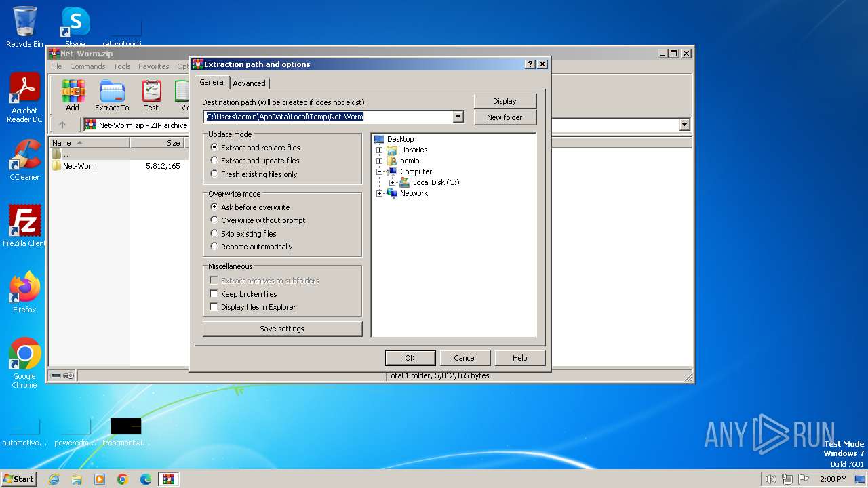
Task: Open WinRAR address bar dropdown arrow
Action: click(684, 125)
